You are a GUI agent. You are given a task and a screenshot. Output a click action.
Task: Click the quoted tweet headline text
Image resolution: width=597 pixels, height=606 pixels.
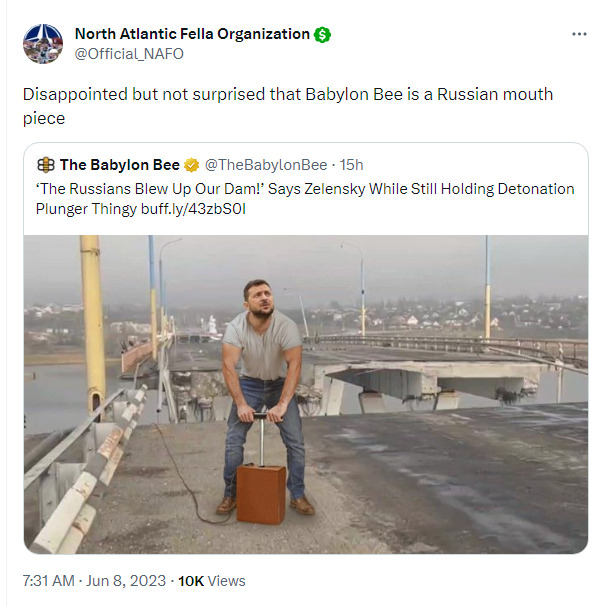point(305,199)
